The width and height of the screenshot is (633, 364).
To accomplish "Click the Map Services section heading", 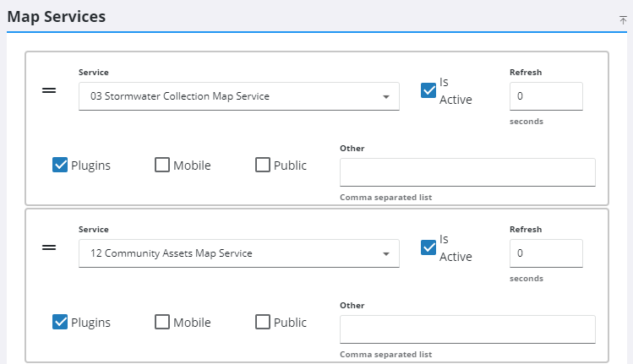I will 57,17.
